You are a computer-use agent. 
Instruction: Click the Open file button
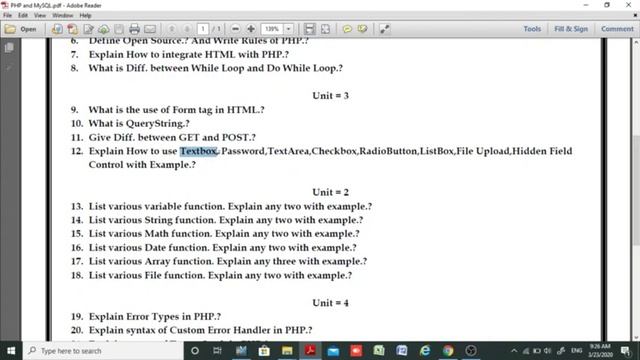point(20,29)
